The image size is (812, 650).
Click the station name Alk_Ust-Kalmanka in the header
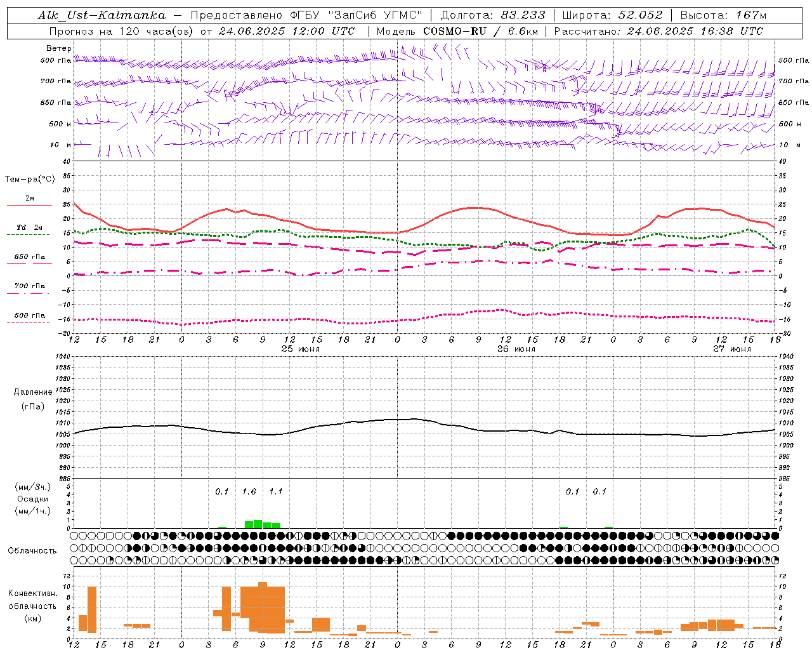tap(101, 15)
